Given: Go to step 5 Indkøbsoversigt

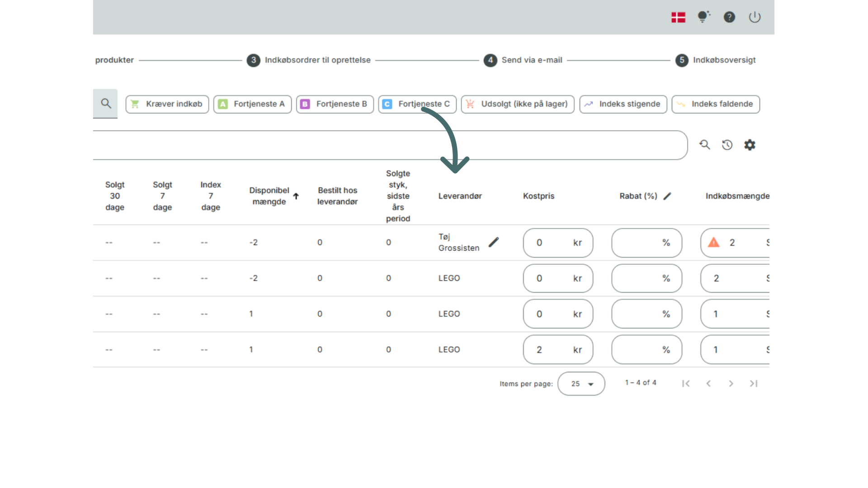Looking at the screenshot, I should [x=716, y=60].
